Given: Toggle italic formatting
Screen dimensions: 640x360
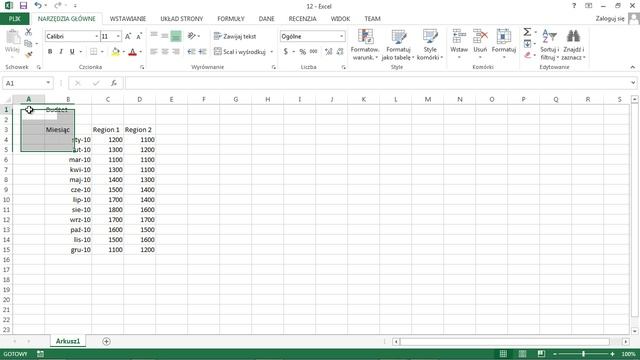Looking at the screenshot, I should (61, 52).
